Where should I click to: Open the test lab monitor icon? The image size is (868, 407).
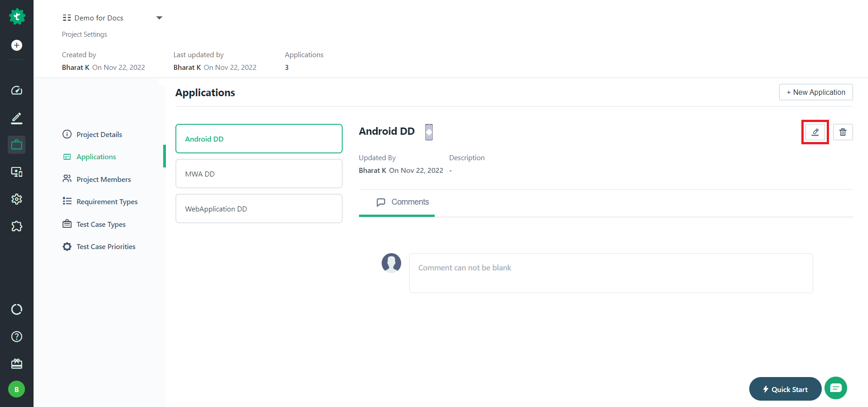tap(17, 172)
